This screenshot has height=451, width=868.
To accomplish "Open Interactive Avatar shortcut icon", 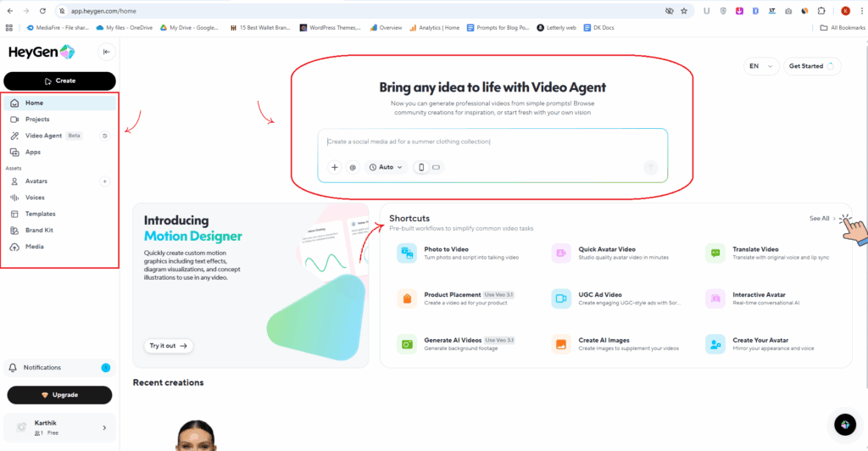I will tap(715, 298).
